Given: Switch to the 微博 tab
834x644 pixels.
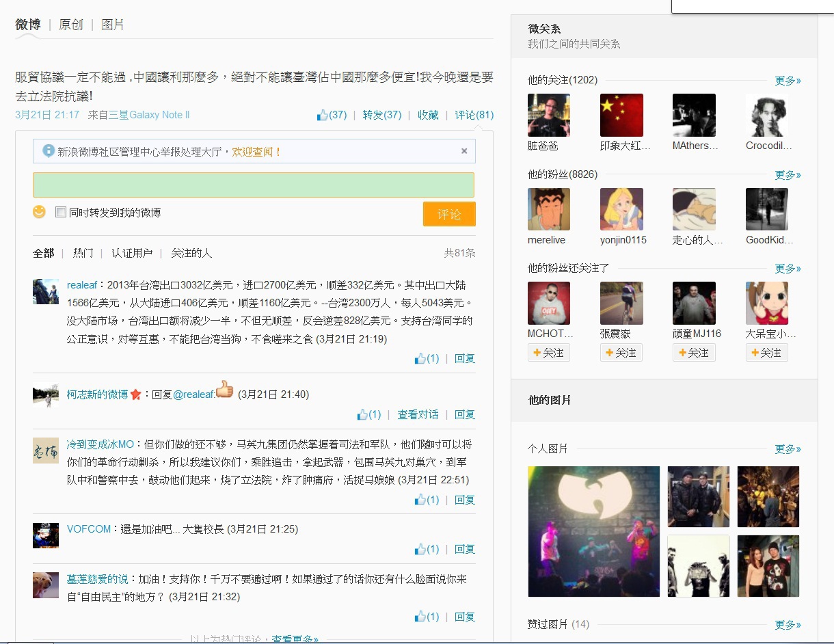Looking at the screenshot, I should pyautogui.click(x=28, y=25).
